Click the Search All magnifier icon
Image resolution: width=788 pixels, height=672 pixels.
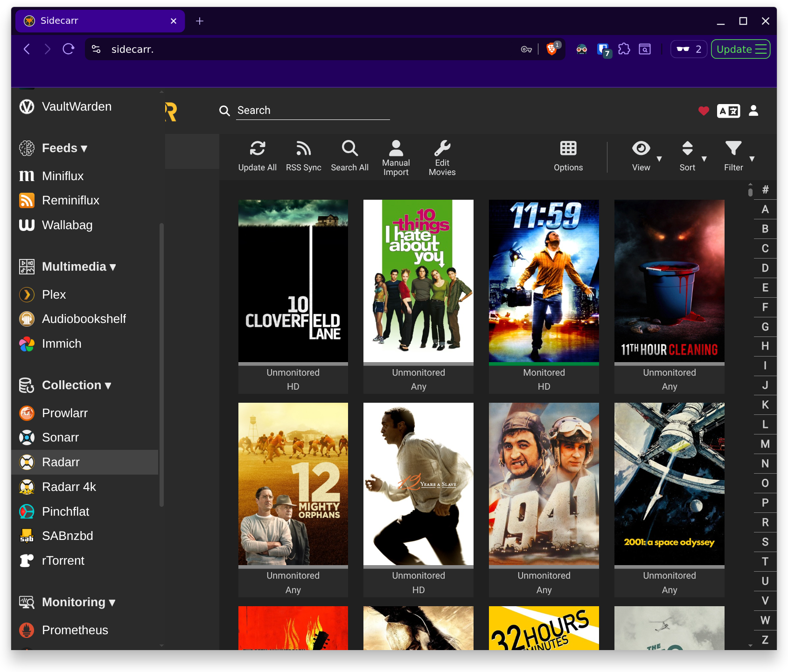(x=350, y=148)
